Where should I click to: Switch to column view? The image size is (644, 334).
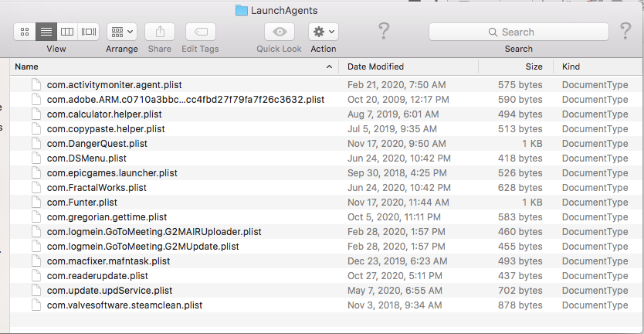67,32
